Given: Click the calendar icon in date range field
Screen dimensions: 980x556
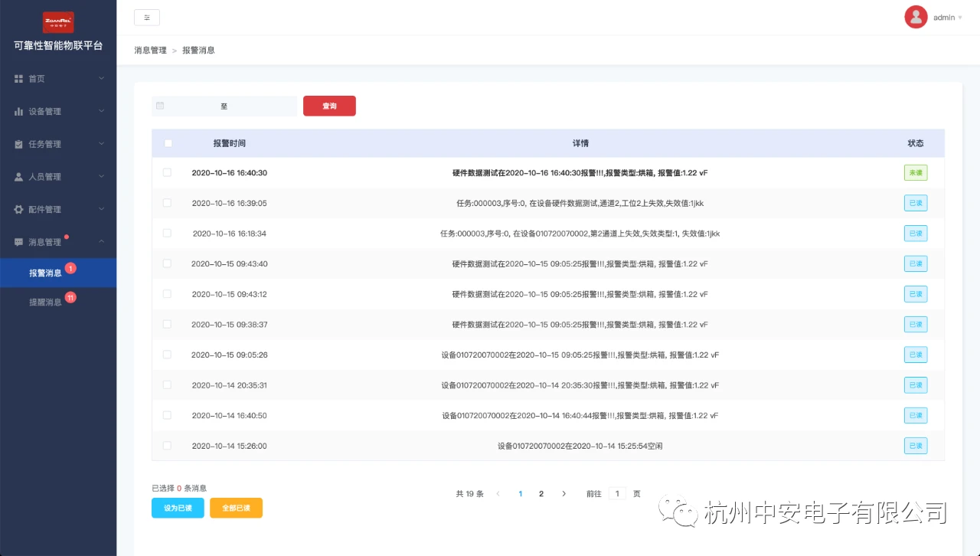Looking at the screenshot, I should pos(160,106).
